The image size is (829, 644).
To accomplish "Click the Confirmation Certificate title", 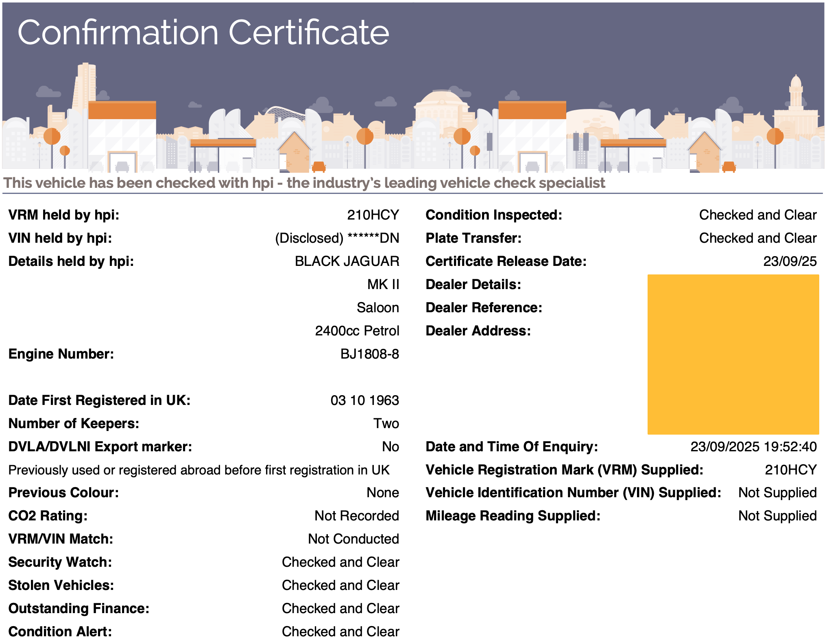I will 203,33.
